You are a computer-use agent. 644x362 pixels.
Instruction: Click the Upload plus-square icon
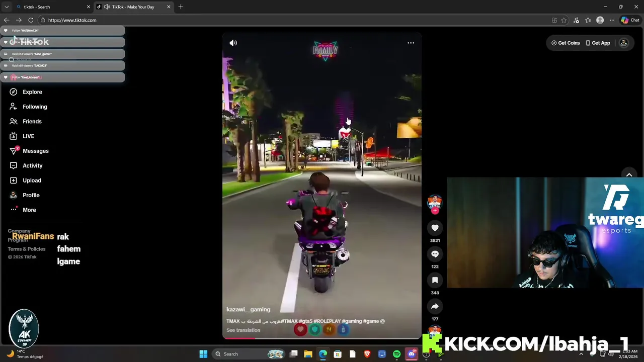click(x=14, y=180)
